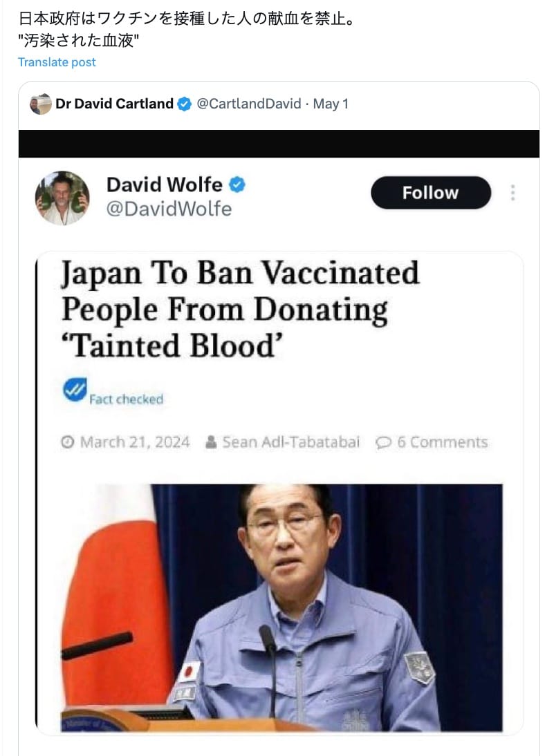Open the Japan To Ban Vaccinated headline
This screenshot has height=756, width=545.
[x=241, y=310]
